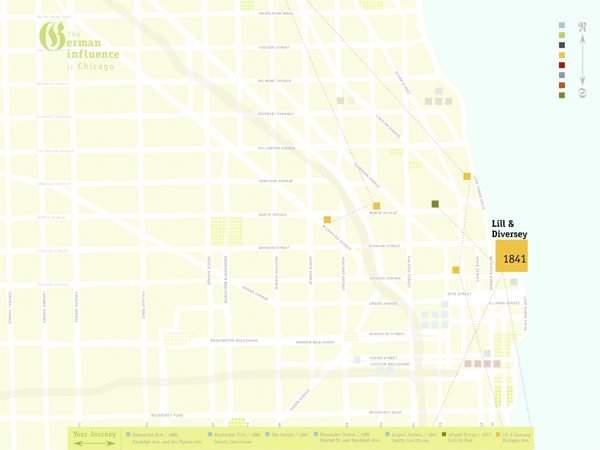This screenshot has height=450, width=600.
Task: Pick the gold legend square
Action: pyautogui.click(x=562, y=55)
